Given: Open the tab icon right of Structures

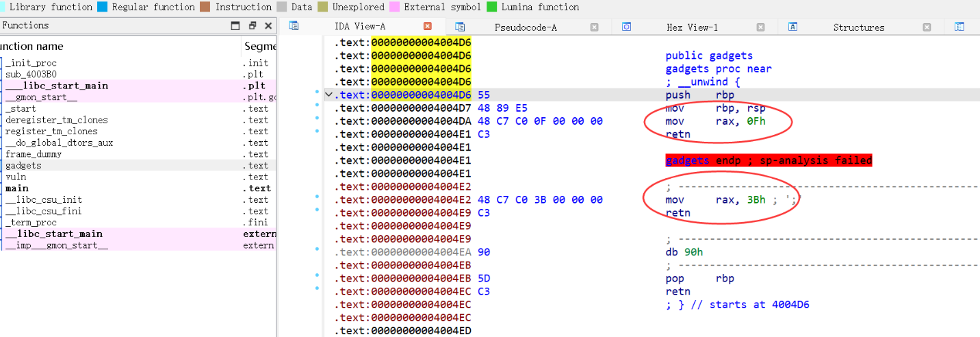Looking at the screenshot, I should pos(959,27).
